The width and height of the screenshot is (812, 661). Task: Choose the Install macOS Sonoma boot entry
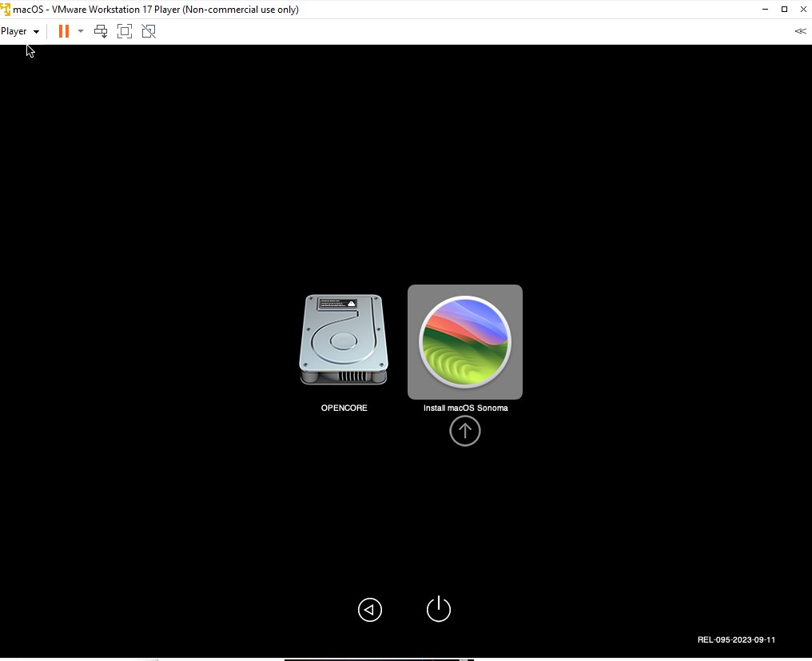465,341
